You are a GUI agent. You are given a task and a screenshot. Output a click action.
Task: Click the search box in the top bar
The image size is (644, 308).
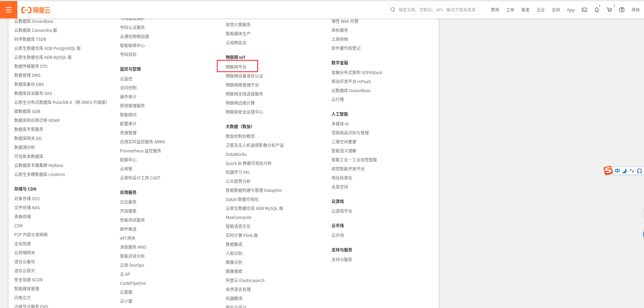(433, 10)
